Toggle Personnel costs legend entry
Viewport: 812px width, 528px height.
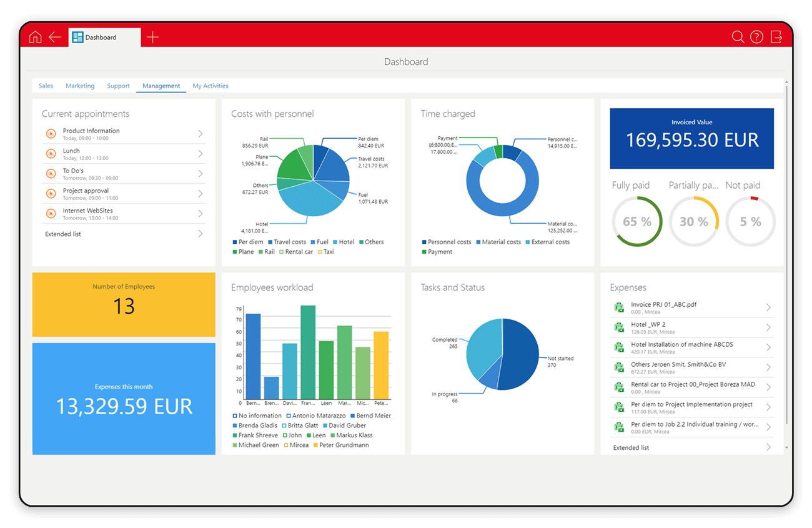[x=447, y=242]
